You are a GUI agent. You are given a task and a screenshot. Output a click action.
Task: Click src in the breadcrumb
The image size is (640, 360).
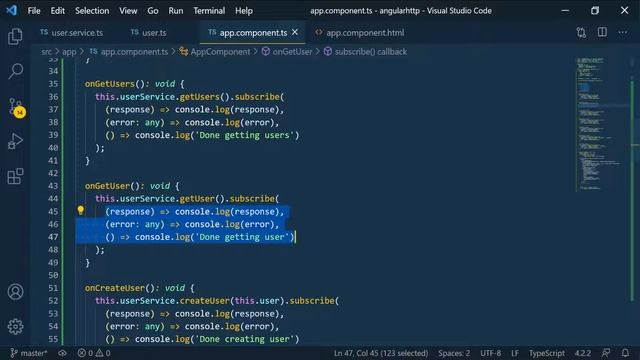click(x=47, y=52)
